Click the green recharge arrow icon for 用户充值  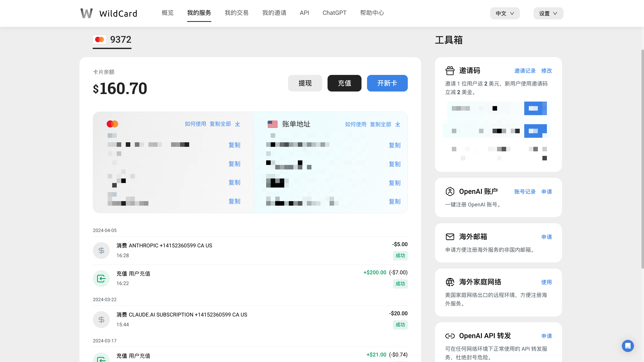[101, 278]
